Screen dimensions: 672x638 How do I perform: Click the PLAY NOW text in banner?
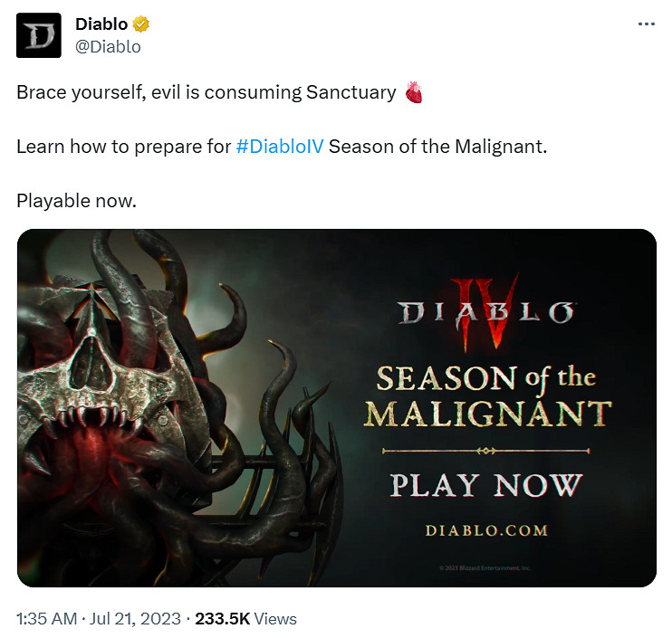(486, 485)
